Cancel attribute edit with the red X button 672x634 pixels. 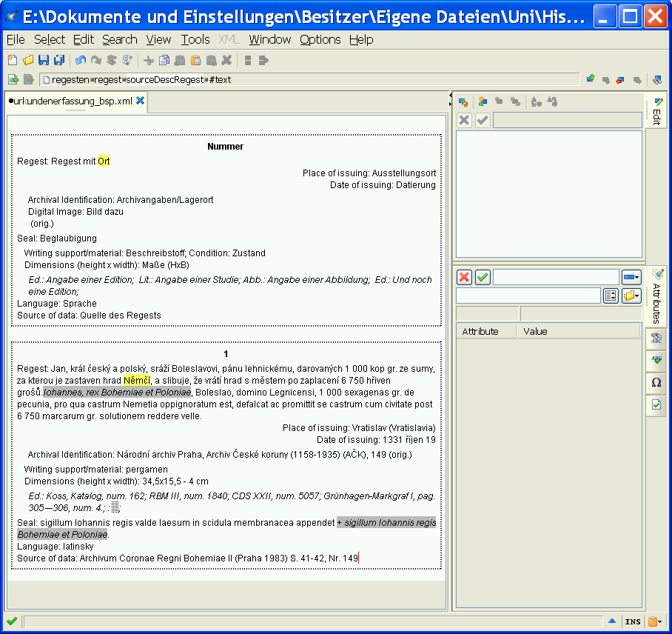(x=464, y=277)
